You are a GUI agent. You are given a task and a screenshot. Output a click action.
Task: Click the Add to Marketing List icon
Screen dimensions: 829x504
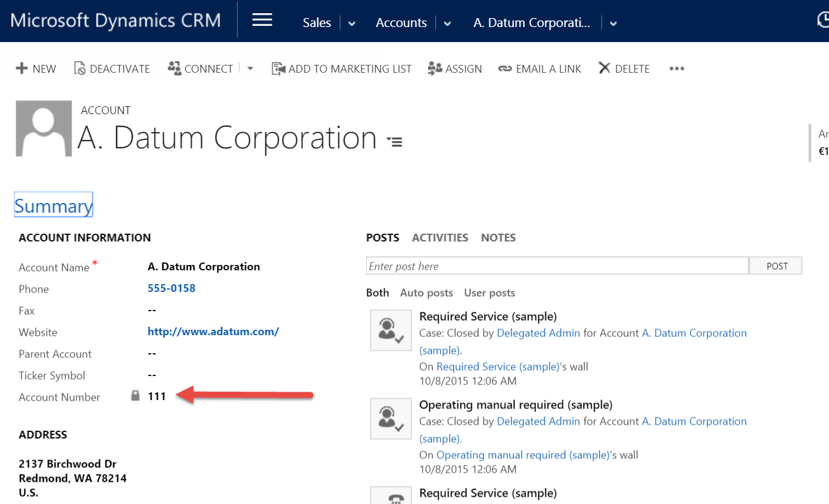pos(278,68)
